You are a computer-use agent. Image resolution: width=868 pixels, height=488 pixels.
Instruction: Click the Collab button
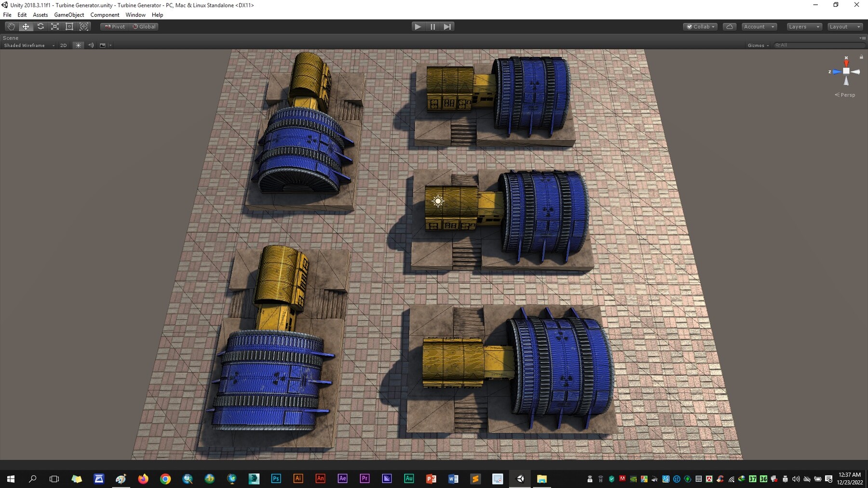coord(700,26)
